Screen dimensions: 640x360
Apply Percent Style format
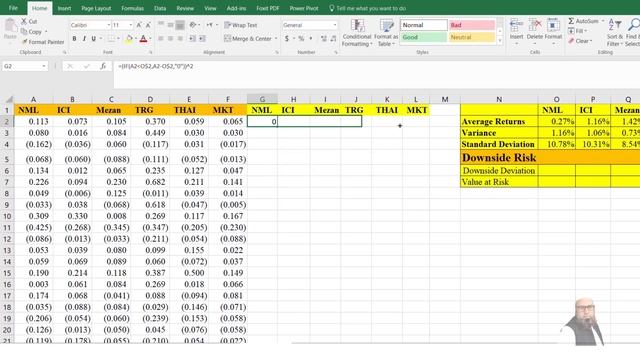click(301, 38)
